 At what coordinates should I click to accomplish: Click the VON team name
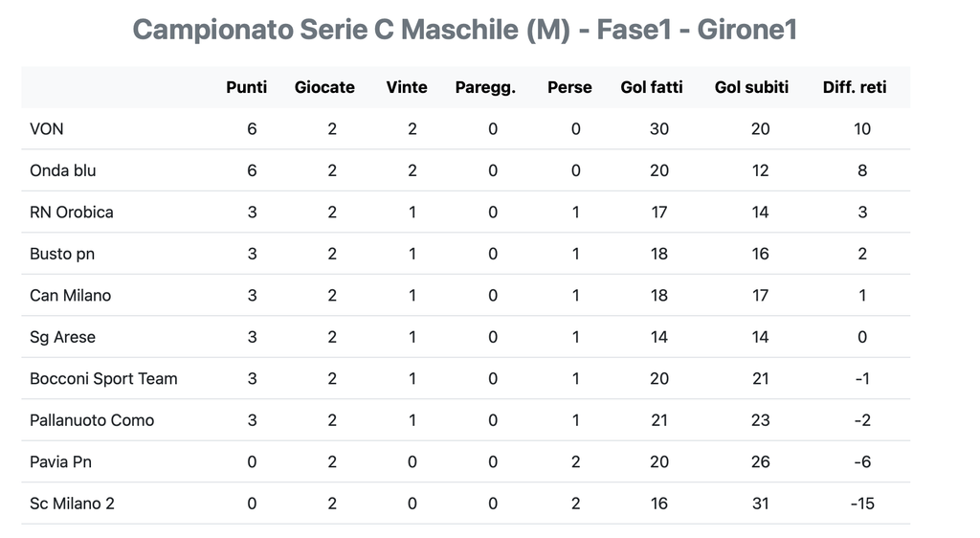click(47, 128)
